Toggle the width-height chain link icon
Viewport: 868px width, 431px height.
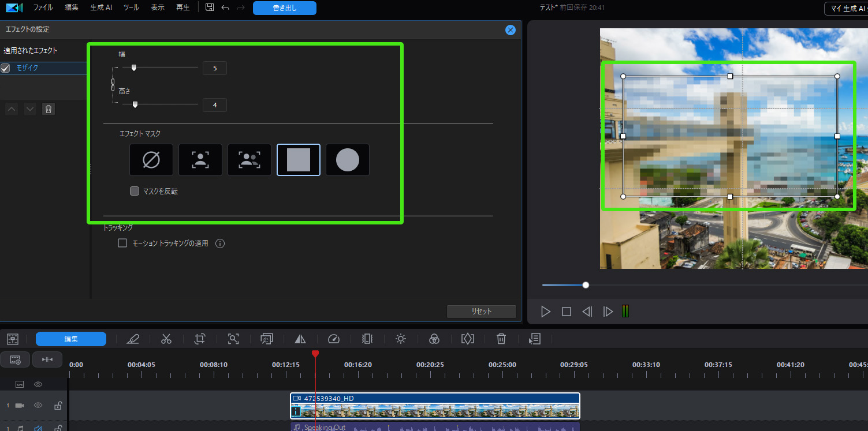point(113,85)
